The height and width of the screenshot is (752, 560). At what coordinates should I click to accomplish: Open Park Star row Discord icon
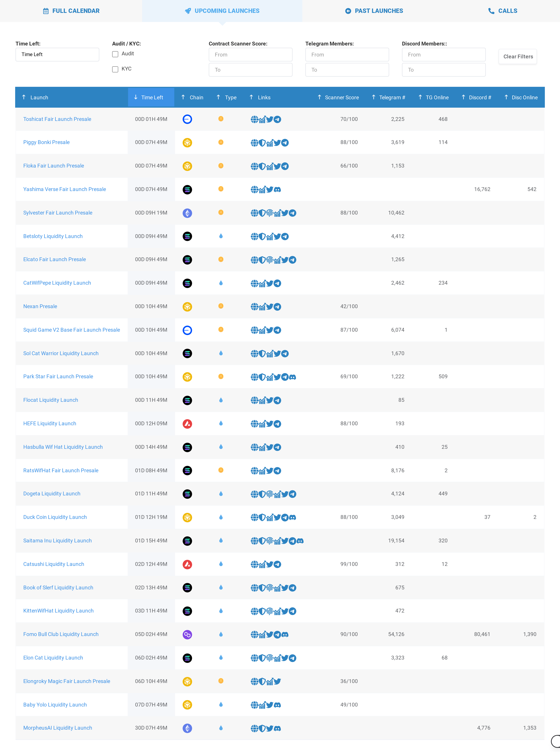[293, 377]
